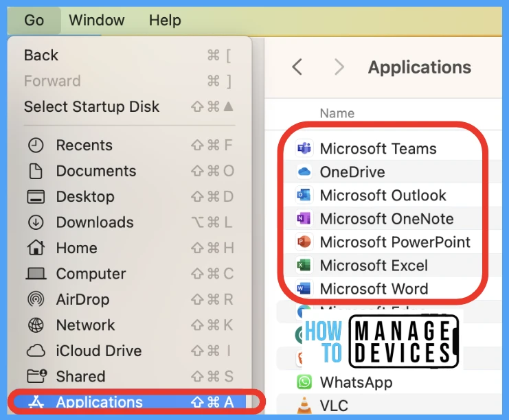509x420 pixels.
Task: Choose Home menu entry text
Action: (77, 248)
